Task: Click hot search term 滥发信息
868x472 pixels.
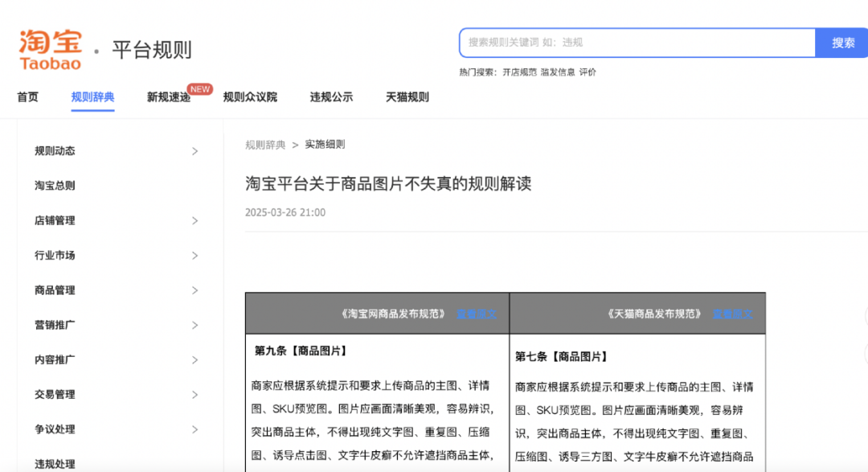Action: tap(558, 72)
